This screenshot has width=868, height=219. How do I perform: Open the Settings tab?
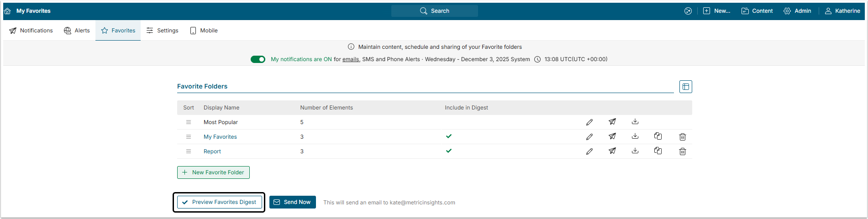pyautogui.click(x=163, y=31)
